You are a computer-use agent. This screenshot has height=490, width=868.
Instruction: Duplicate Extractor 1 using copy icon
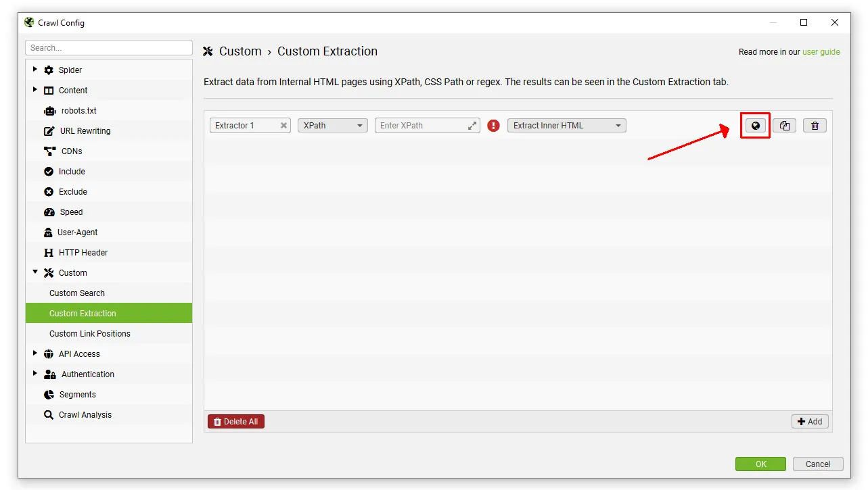tap(784, 125)
